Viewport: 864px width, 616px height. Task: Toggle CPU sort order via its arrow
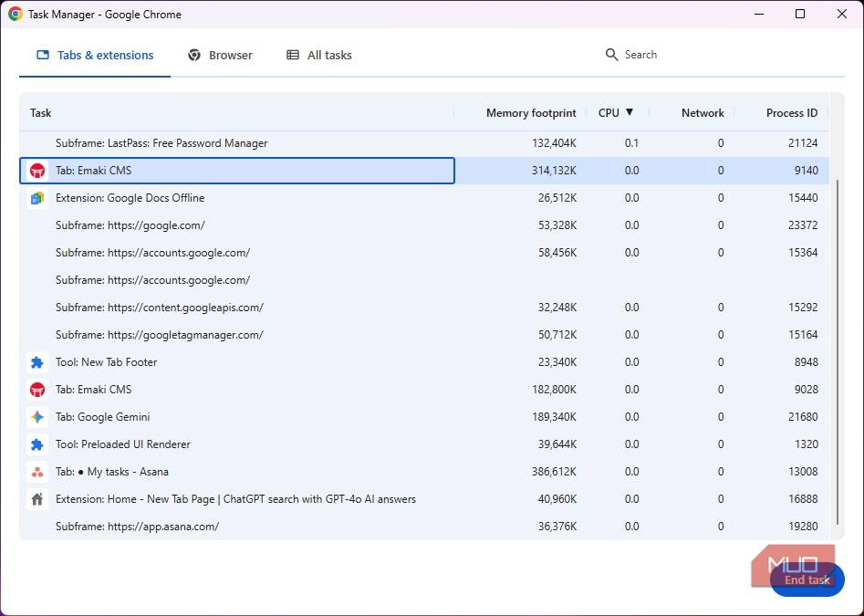click(630, 112)
